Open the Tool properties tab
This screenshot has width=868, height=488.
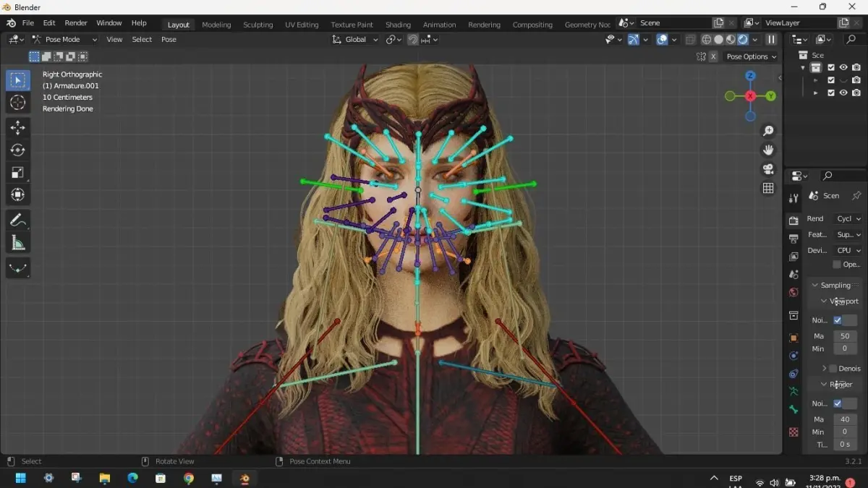(x=793, y=197)
